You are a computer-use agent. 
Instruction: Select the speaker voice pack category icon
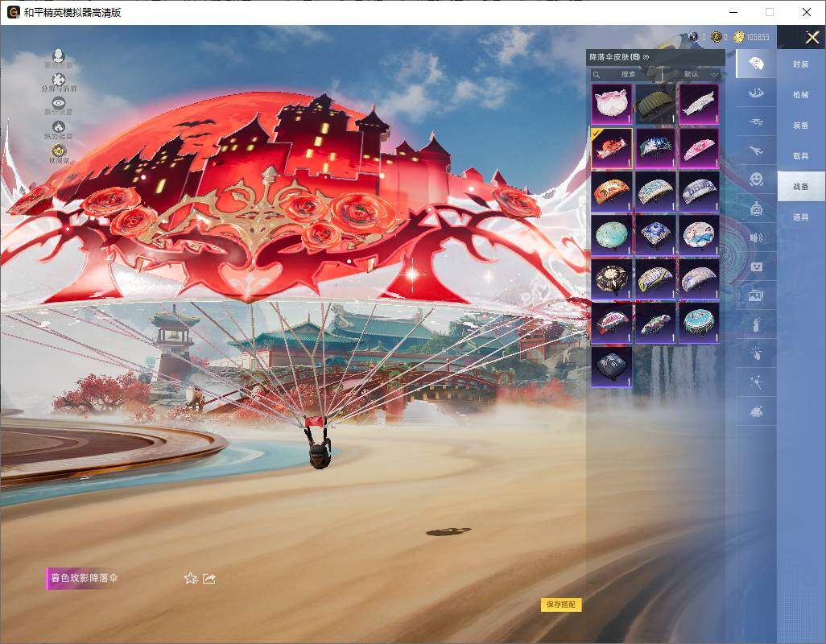(x=755, y=237)
